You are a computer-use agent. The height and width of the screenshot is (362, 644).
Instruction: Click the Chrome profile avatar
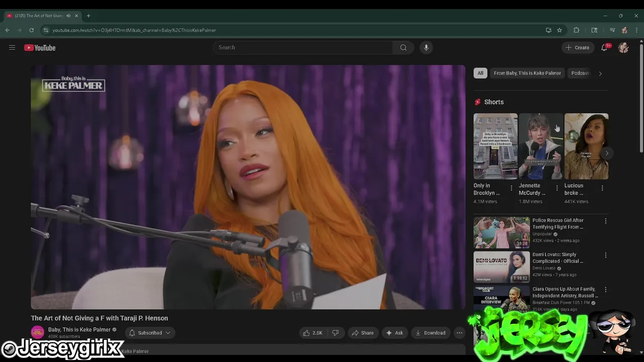tap(624, 30)
